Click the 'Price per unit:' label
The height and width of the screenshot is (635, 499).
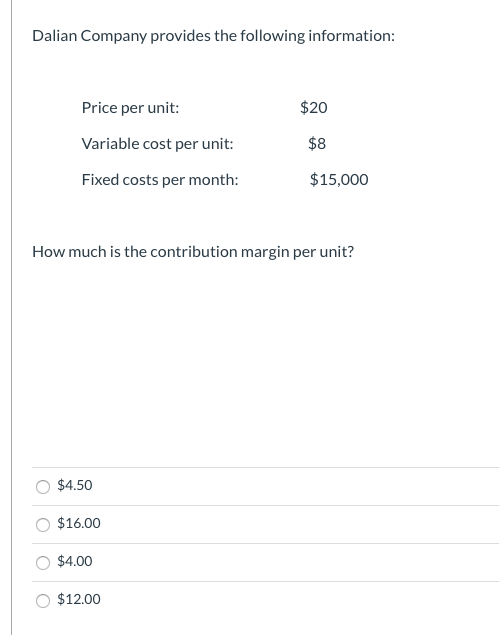[130, 108]
